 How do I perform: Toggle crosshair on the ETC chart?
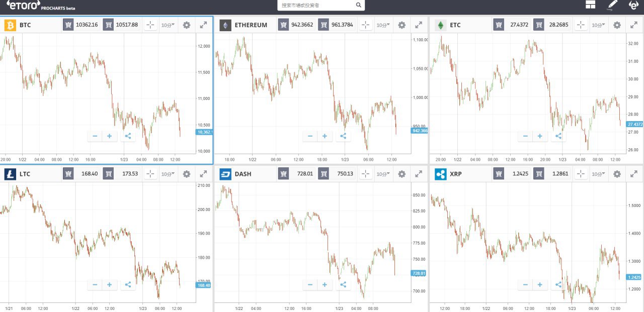tap(581, 25)
